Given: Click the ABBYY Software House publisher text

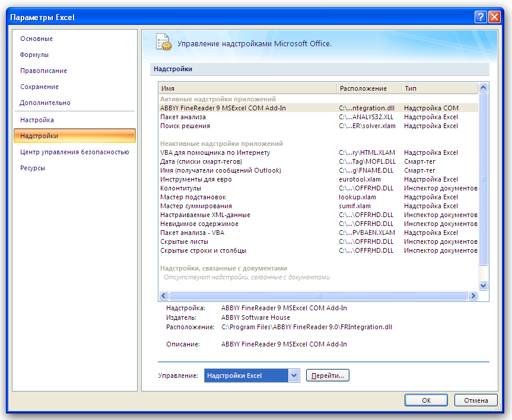Looking at the screenshot, I should [x=255, y=317].
